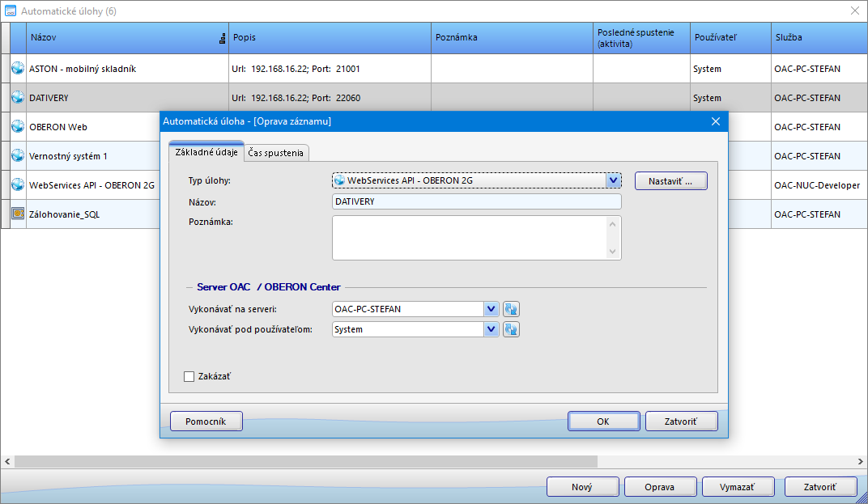Click the globe icon next to DATIVERY row
The image size is (868, 504).
[18, 97]
